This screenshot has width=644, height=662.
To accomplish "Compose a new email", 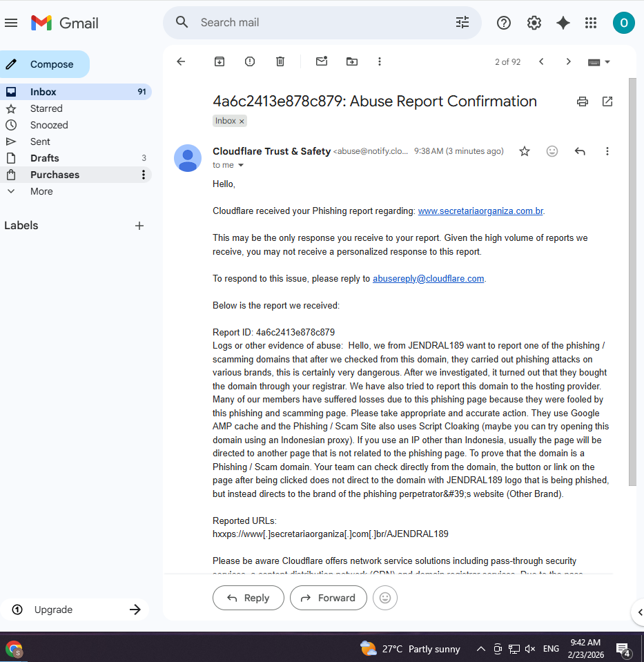I will click(44, 64).
